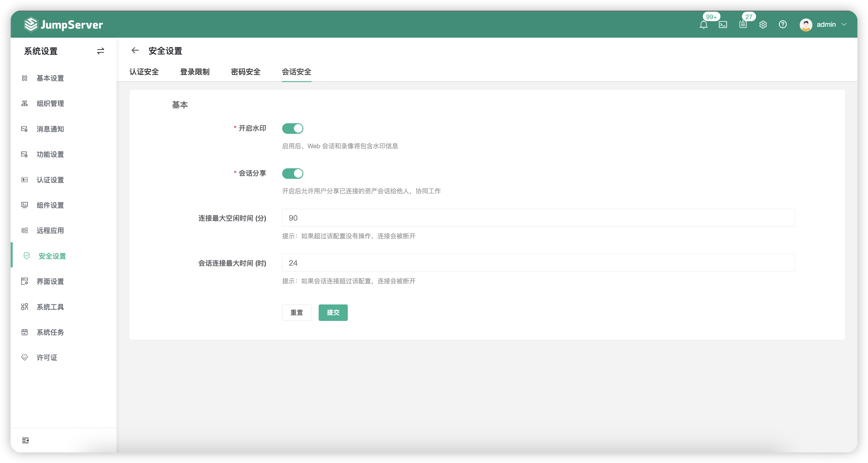Select the 会话安全 tab
The width and height of the screenshot is (868, 463).
coord(297,72)
